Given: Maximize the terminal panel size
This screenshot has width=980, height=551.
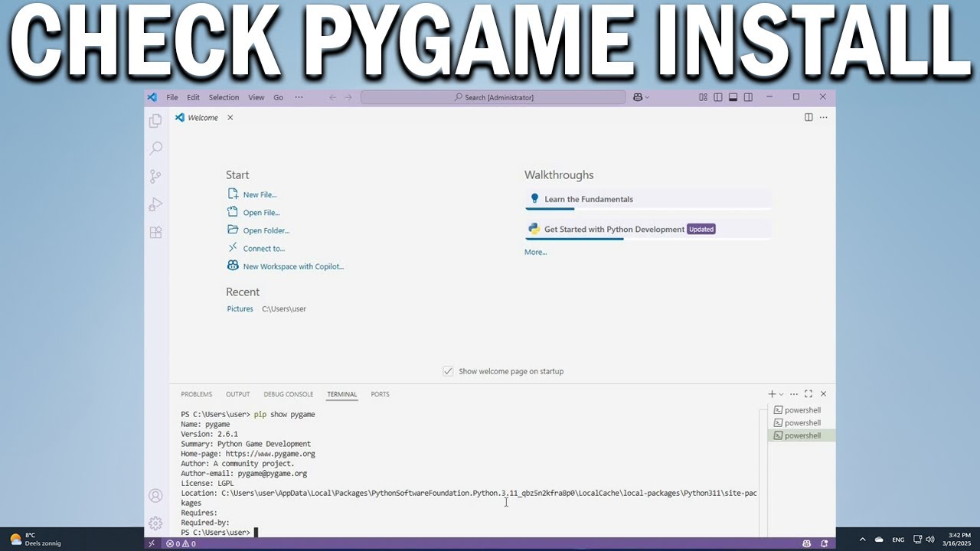Looking at the screenshot, I should coord(808,393).
